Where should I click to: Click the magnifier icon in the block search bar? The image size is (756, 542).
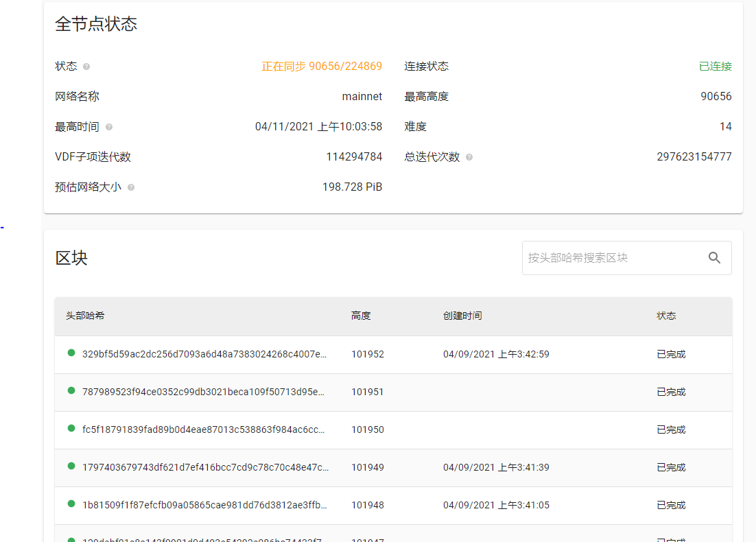(714, 257)
